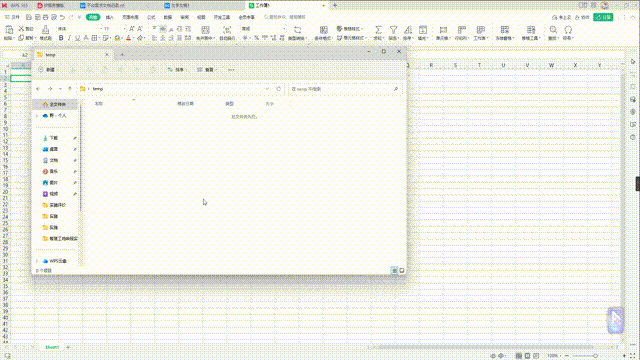Click the Undo arrow in quick toolbar
640x360 pixels.
(x=62, y=17)
